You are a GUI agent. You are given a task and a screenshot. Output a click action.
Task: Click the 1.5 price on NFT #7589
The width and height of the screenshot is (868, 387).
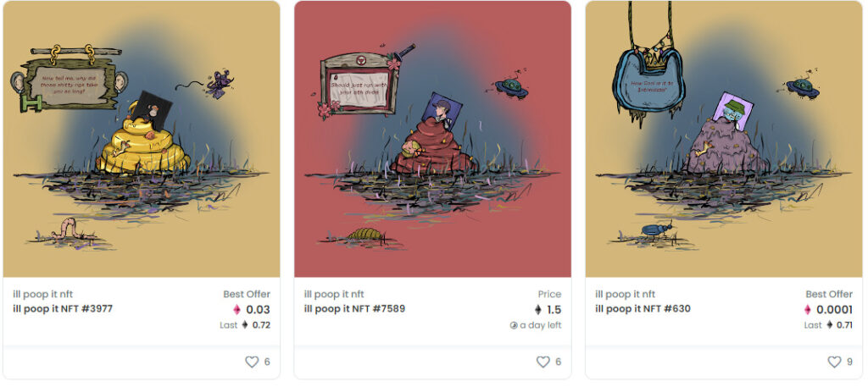tap(554, 310)
